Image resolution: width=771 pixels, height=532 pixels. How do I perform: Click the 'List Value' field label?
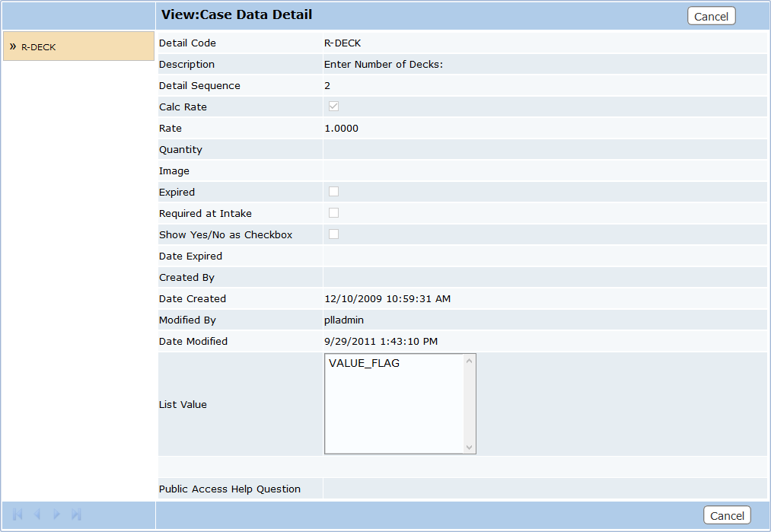(183, 405)
